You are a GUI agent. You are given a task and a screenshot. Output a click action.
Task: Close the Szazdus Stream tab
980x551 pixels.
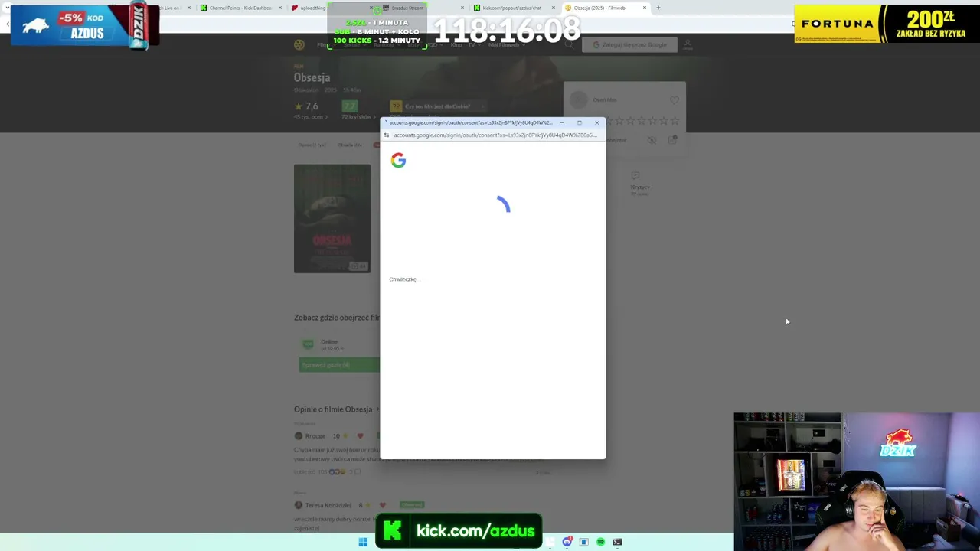462,8
